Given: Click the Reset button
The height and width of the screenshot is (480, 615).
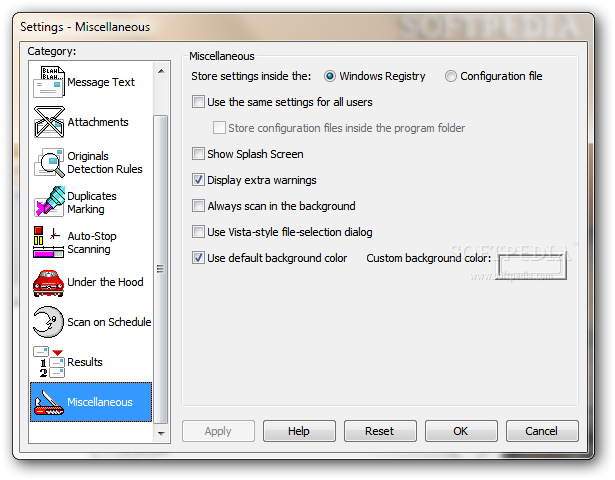Looking at the screenshot, I should pyautogui.click(x=380, y=431).
